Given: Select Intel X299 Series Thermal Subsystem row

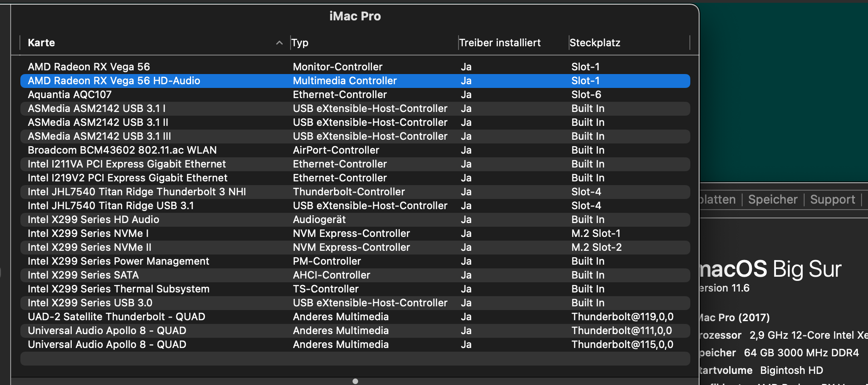Looking at the screenshot, I should [355, 289].
